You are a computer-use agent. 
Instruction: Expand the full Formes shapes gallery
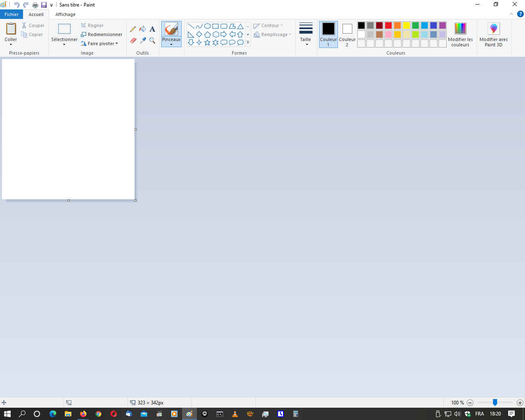click(248, 43)
